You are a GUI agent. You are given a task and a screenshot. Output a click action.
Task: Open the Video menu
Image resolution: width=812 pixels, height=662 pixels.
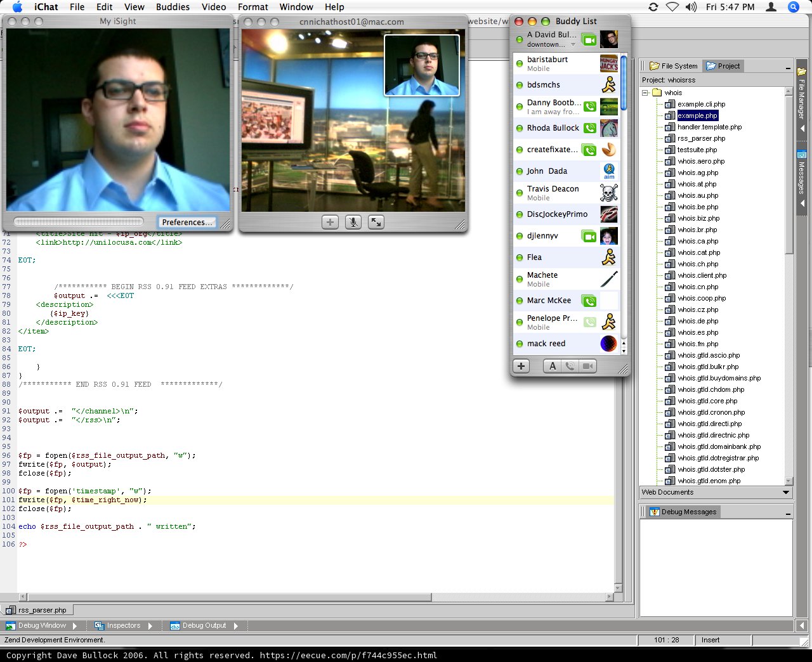pos(214,7)
